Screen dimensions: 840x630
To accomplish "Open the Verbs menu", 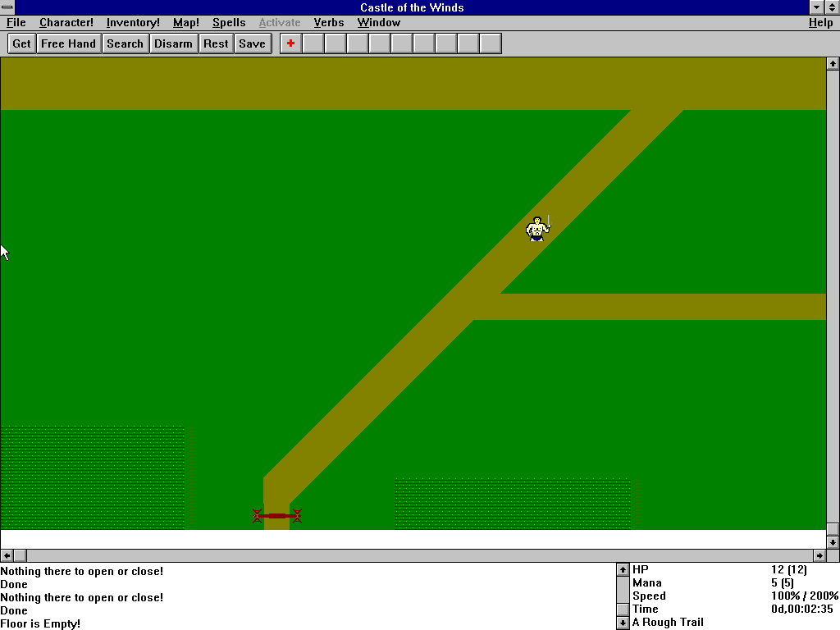I will point(329,22).
